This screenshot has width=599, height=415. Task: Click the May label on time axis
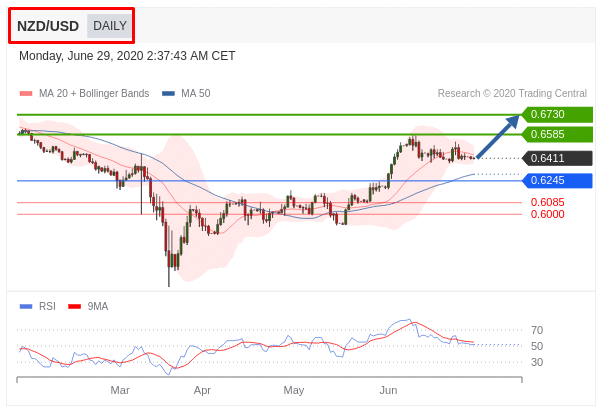293,390
